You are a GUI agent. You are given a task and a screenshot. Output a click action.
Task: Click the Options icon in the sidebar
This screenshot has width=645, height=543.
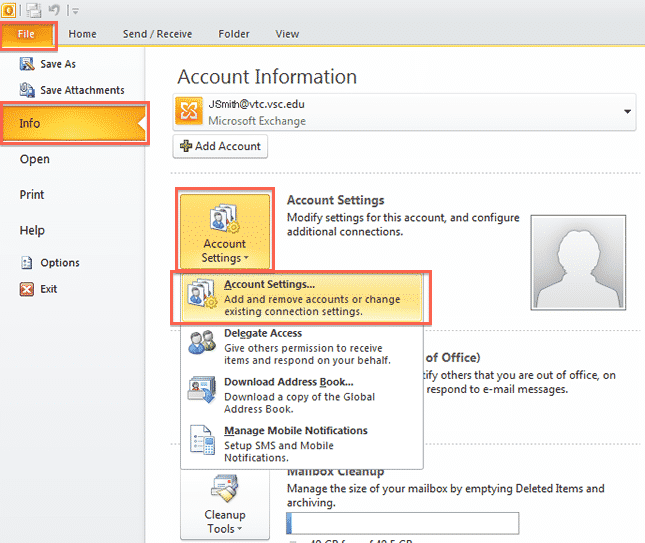pyautogui.click(x=27, y=262)
